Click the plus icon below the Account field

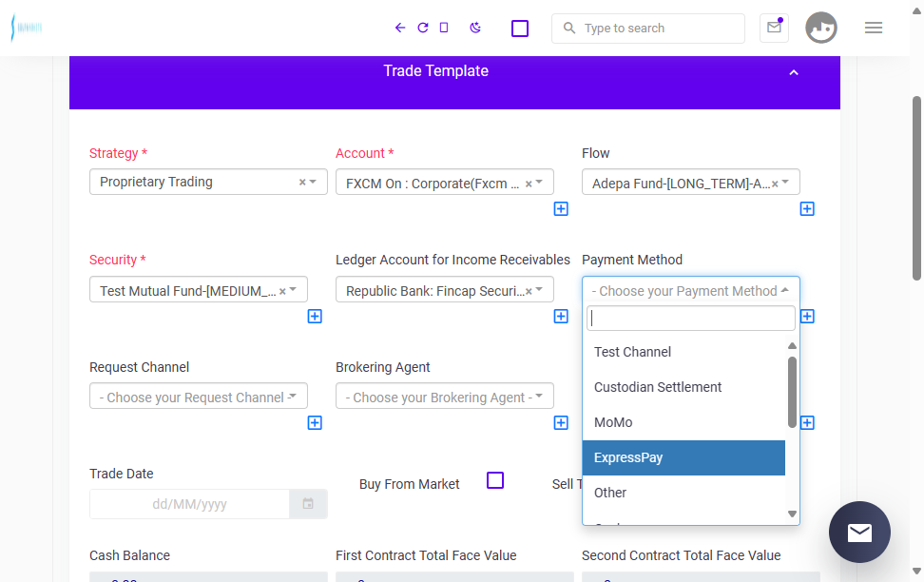(561, 209)
